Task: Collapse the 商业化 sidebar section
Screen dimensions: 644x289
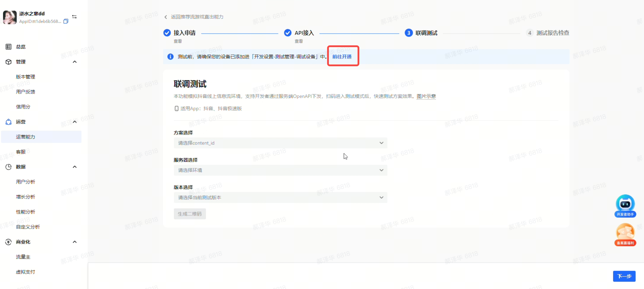Action: 74,242
